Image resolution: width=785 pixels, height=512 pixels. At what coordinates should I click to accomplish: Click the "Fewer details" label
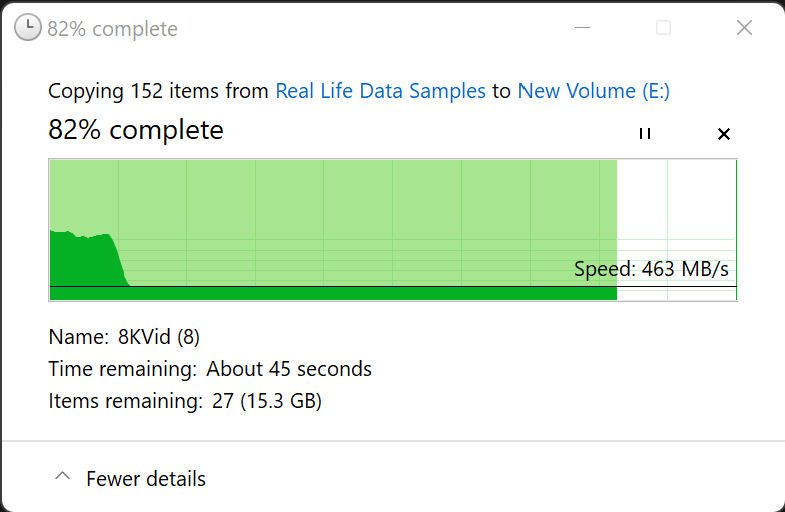pyautogui.click(x=146, y=479)
